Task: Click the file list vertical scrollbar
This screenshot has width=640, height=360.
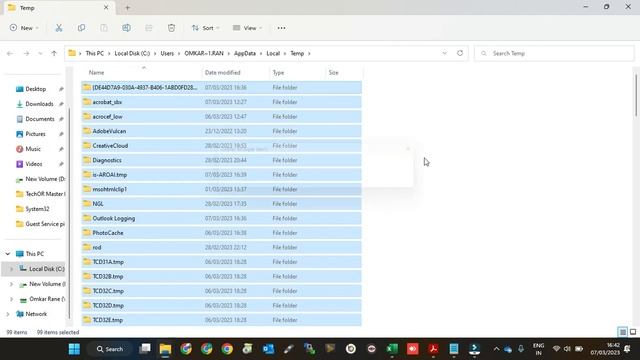Action: click(636, 95)
